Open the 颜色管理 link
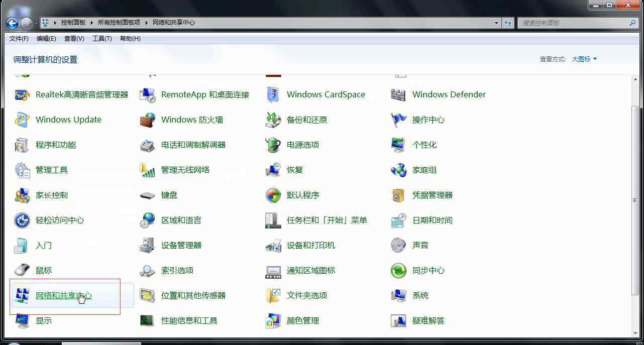This screenshot has height=345, width=644. pos(303,321)
